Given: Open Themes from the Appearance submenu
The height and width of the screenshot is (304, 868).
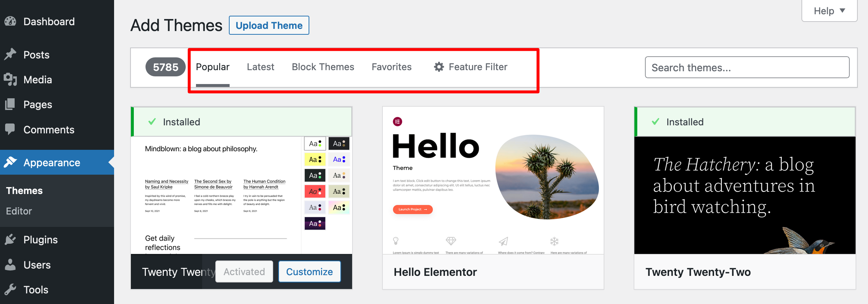Looking at the screenshot, I should point(24,190).
